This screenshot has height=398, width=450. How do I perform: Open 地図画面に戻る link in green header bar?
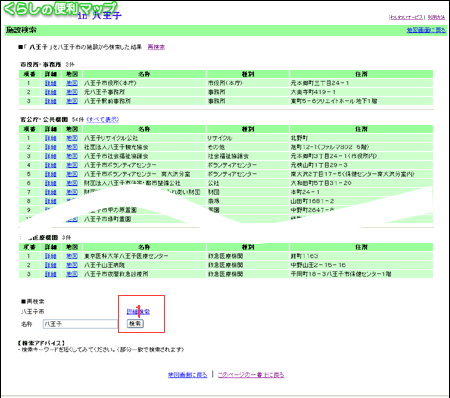pos(426,30)
